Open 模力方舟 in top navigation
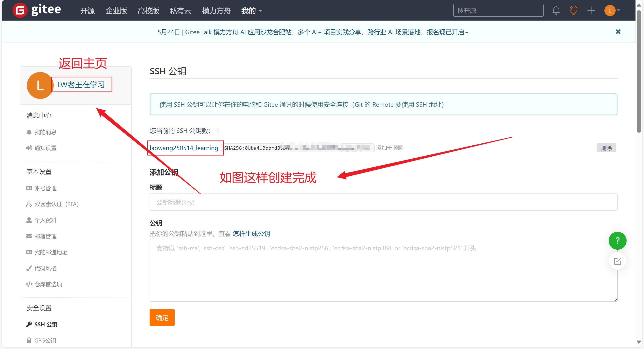Viewport: 644px width, 349px height. coord(216,11)
